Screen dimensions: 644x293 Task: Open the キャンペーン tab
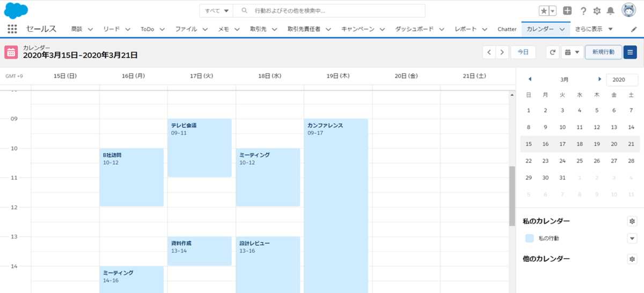click(358, 29)
